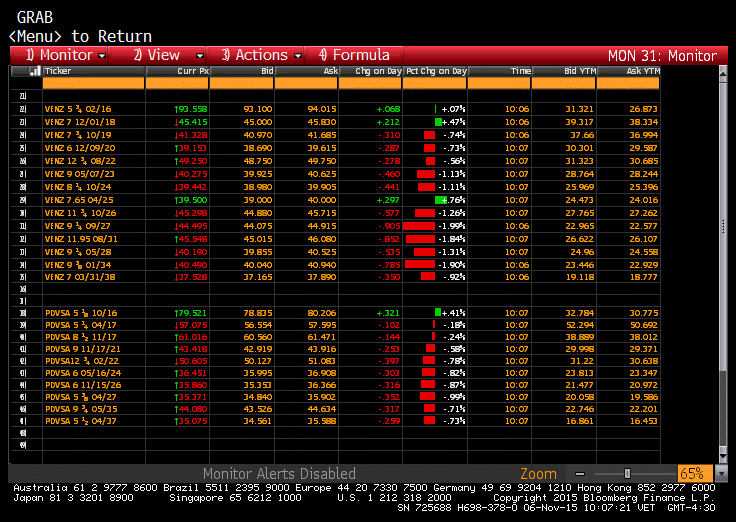The width and height of the screenshot is (736, 522).
Task: Select the PDVSA 9 11/17/21 ticker
Action: tap(83, 349)
